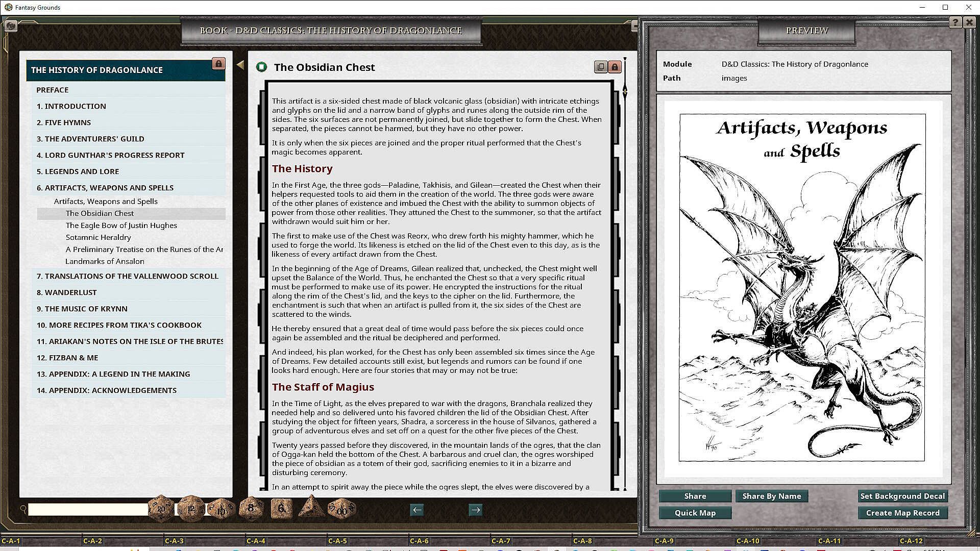Roll the percentile 00 die
The height and width of the screenshot is (551, 980).
341,509
